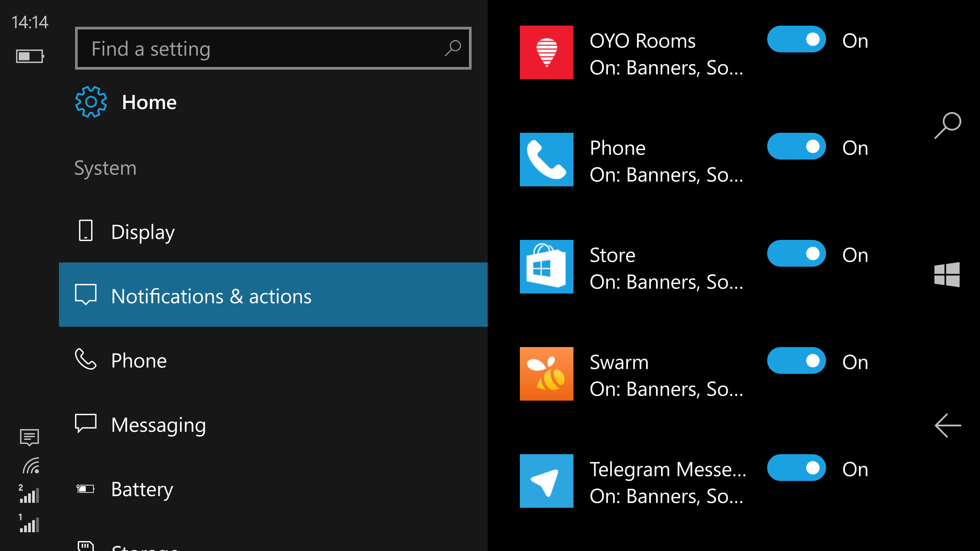The height and width of the screenshot is (551, 980).
Task: Click the SIM 1 signal strength icon
Action: tap(29, 523)
